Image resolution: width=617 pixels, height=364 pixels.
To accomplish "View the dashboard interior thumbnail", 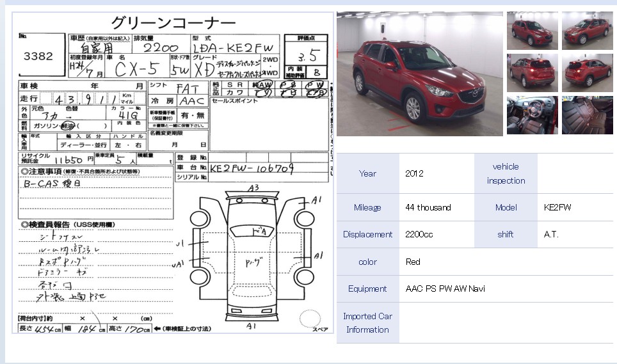I will pyautogui.click(x=532, y=115).
